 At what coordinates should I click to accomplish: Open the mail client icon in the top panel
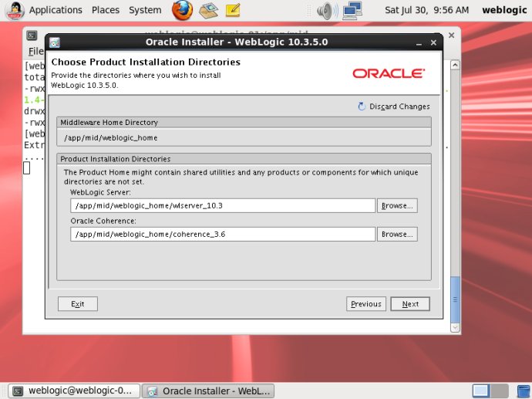point(208,10)
